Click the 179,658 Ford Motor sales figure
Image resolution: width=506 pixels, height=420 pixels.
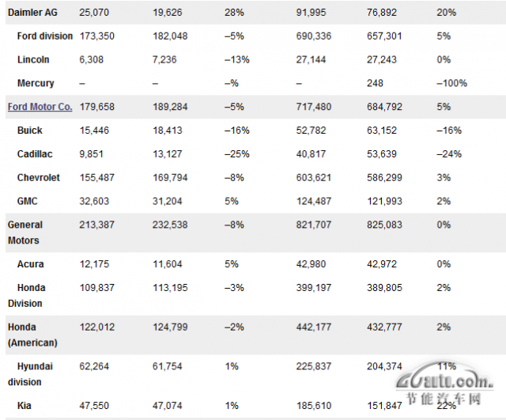(x=96, y=107)
